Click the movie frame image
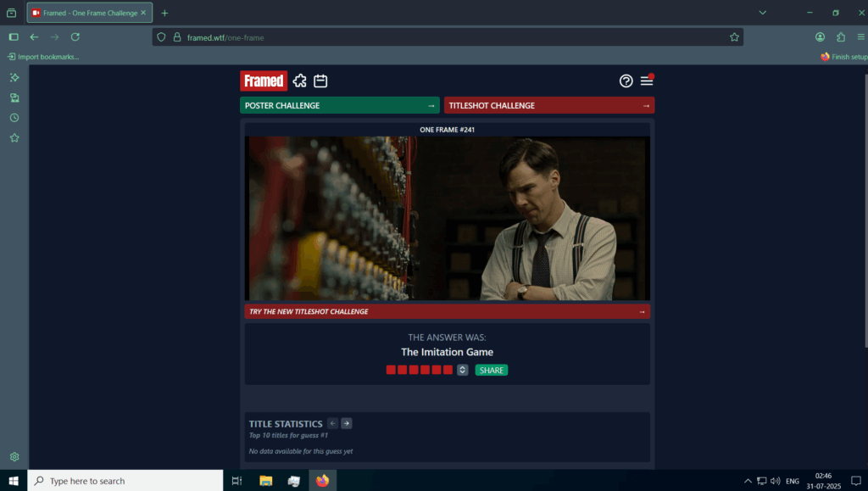868x491 pixels. (447, 218)
